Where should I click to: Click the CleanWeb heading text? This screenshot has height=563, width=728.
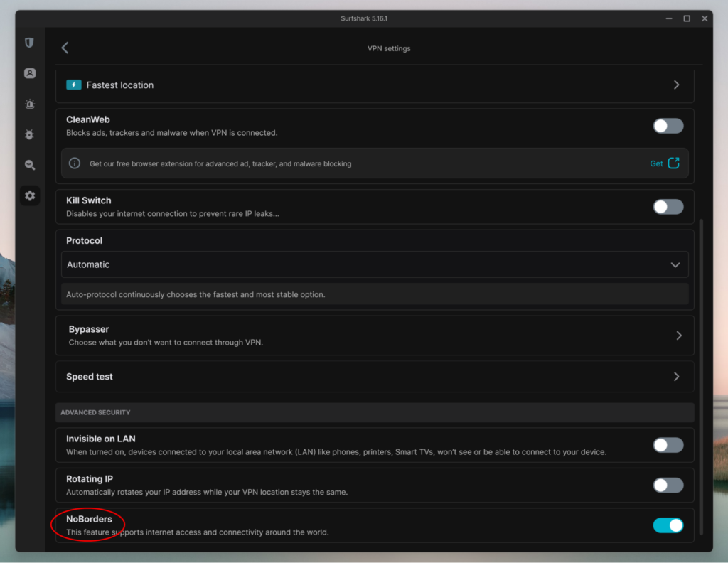click(x=87, y=119)
